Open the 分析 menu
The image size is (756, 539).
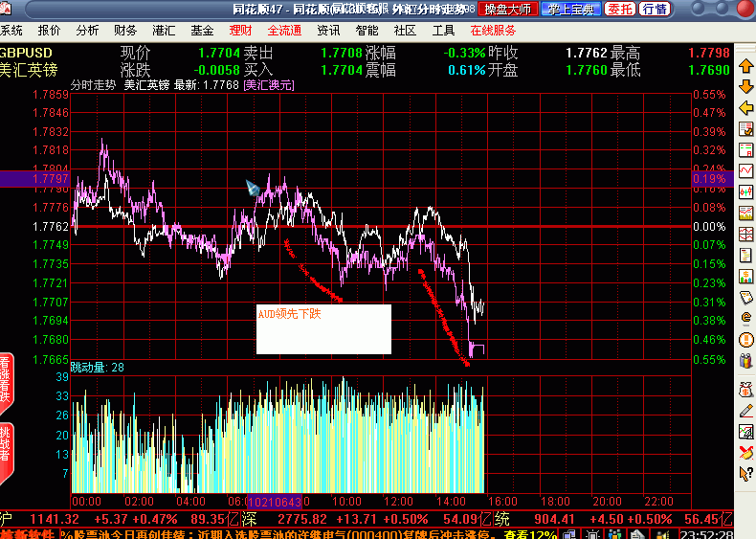pyautogui.click(x=87, y=31)
